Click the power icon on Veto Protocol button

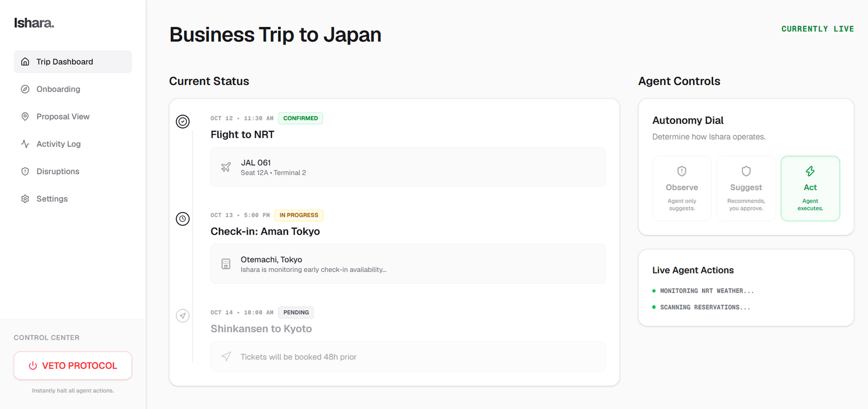tap(33, 366)
